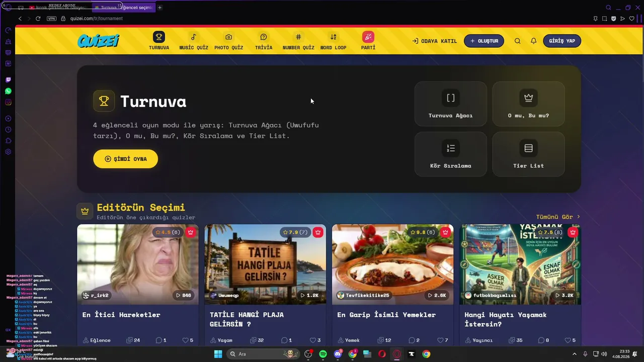Open notifications bell on Quizei
This screenshot has height=362, width=644.
(533, 41)
